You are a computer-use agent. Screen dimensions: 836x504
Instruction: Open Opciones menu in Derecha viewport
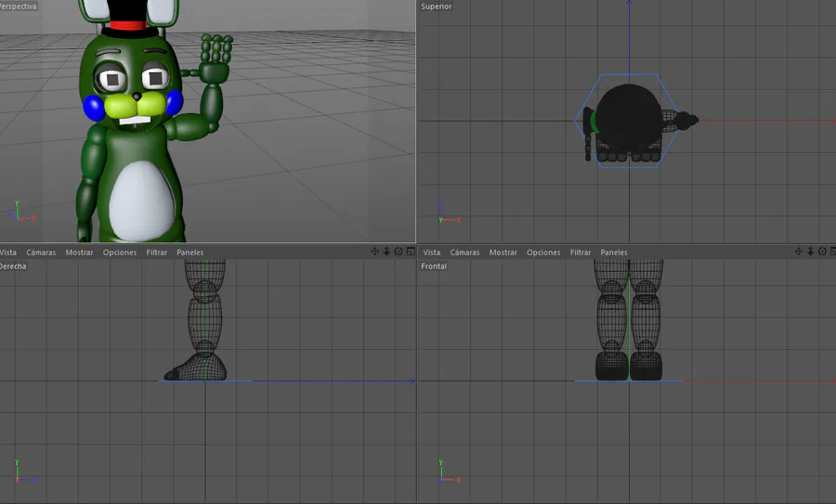point(120,252)
